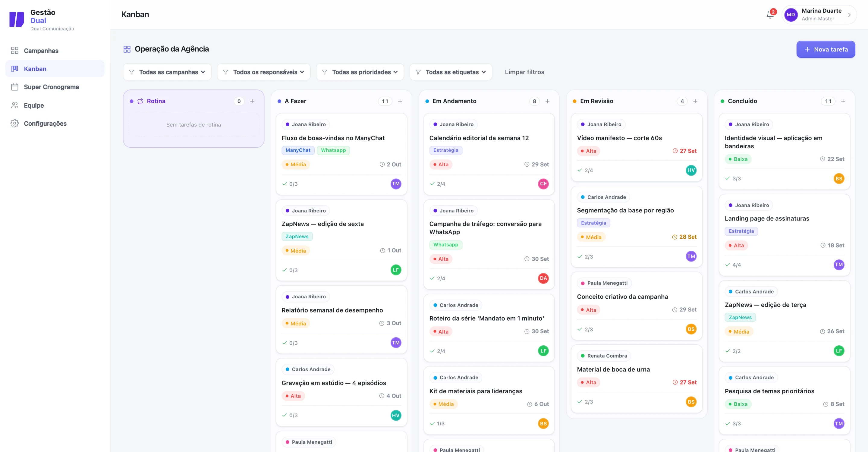Click ZapNews tag on edição de terça card
The image size is (868, 452).
coord(740,317)
